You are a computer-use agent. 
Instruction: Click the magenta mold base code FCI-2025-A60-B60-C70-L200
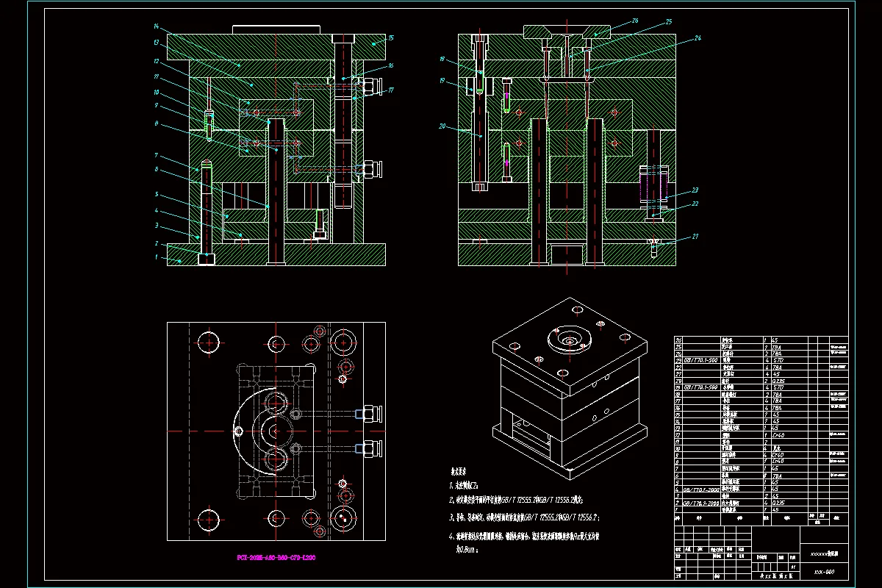click(x=276, y=558)
